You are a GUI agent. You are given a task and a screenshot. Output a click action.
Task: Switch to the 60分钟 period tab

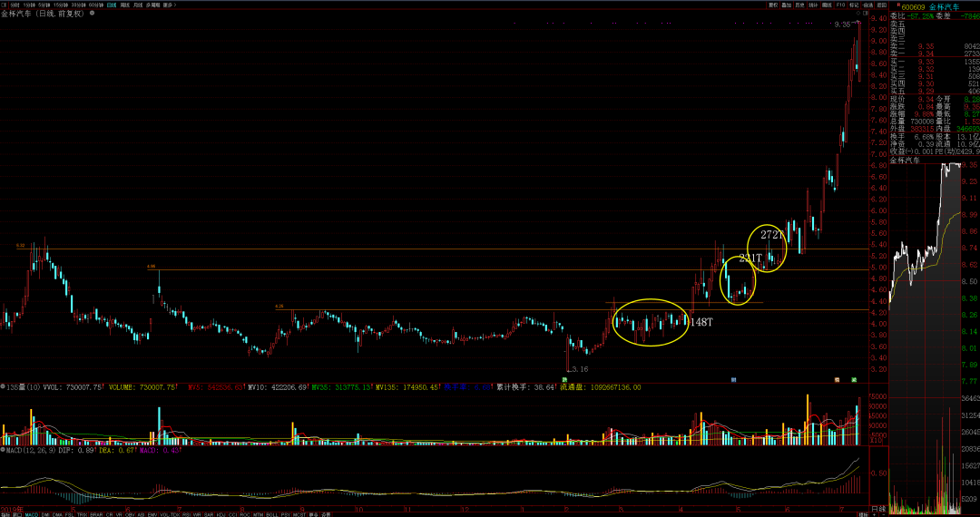[x=96, y=5]
